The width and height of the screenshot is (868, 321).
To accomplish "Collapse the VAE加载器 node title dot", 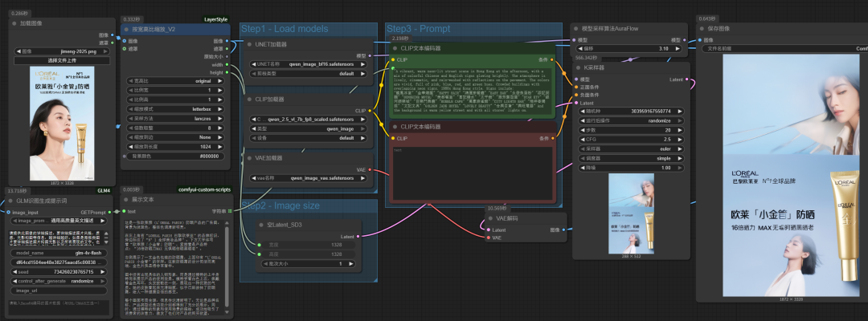I will click(x=250, y=158).
